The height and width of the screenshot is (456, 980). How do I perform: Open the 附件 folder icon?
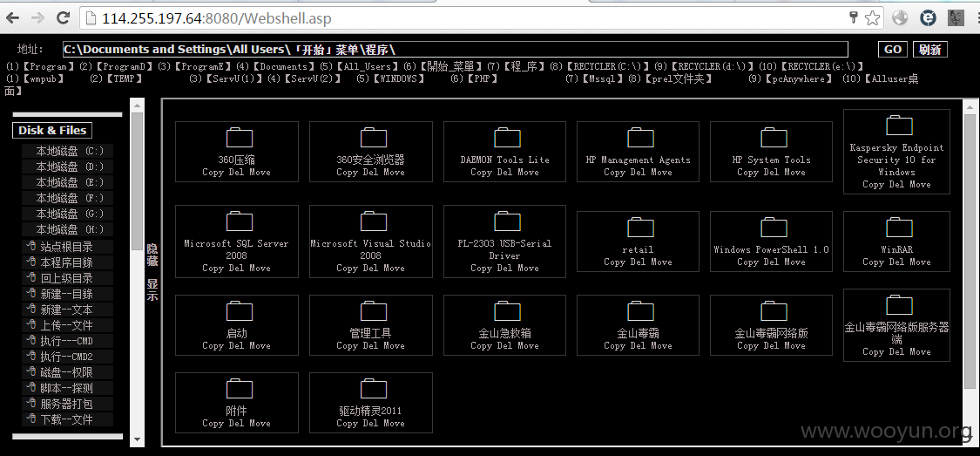pos(240,389)
